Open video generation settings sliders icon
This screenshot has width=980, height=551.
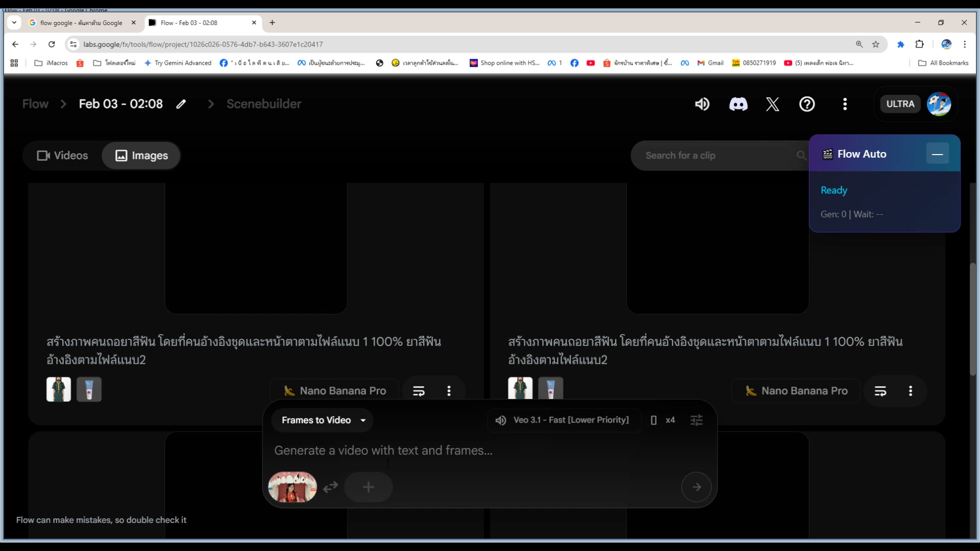coord(697,420)
